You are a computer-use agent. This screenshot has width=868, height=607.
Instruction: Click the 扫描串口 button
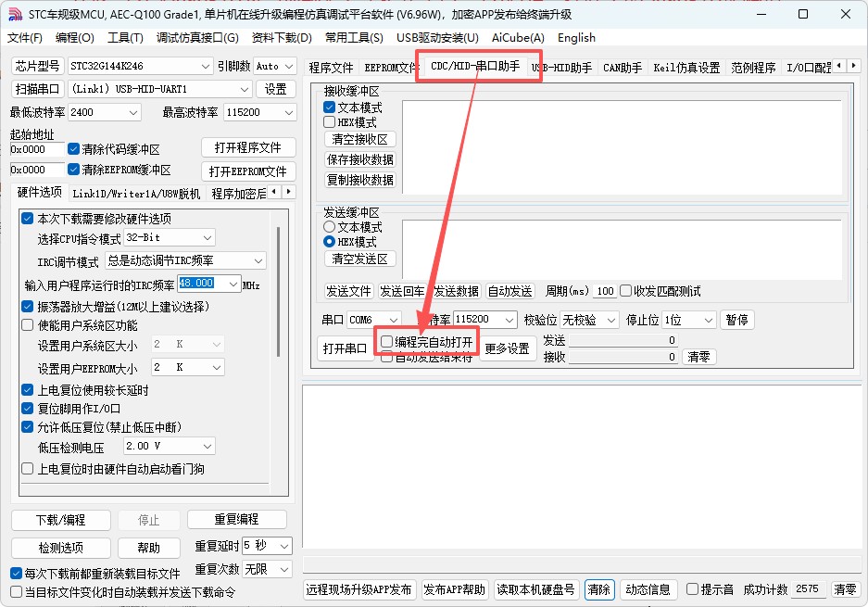click(x=38, y=89)
